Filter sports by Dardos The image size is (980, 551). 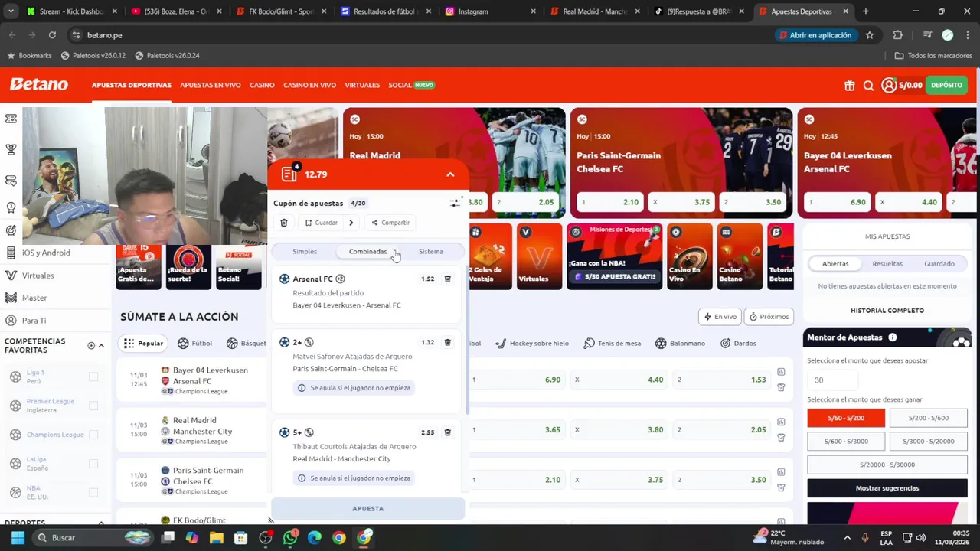(x=738, y=344)
